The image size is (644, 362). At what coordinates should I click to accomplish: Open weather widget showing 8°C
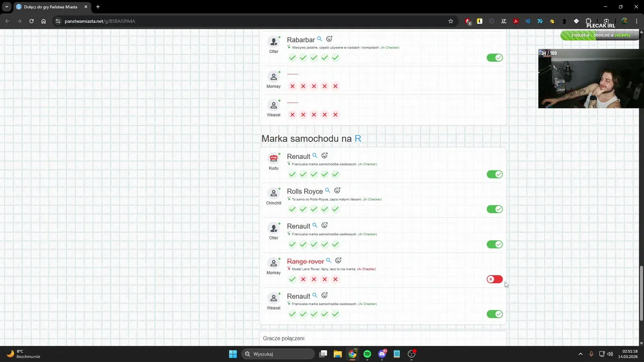tap(23, 354)
